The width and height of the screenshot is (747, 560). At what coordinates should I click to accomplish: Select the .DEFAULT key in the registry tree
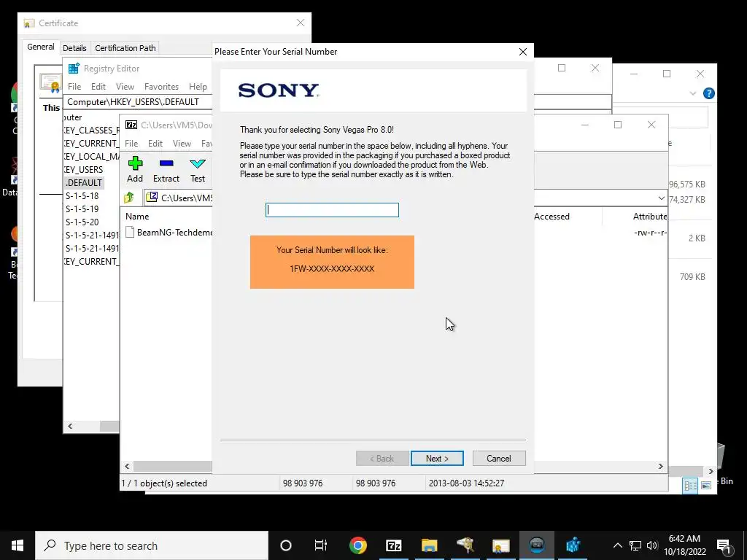[x=83, y=182]
